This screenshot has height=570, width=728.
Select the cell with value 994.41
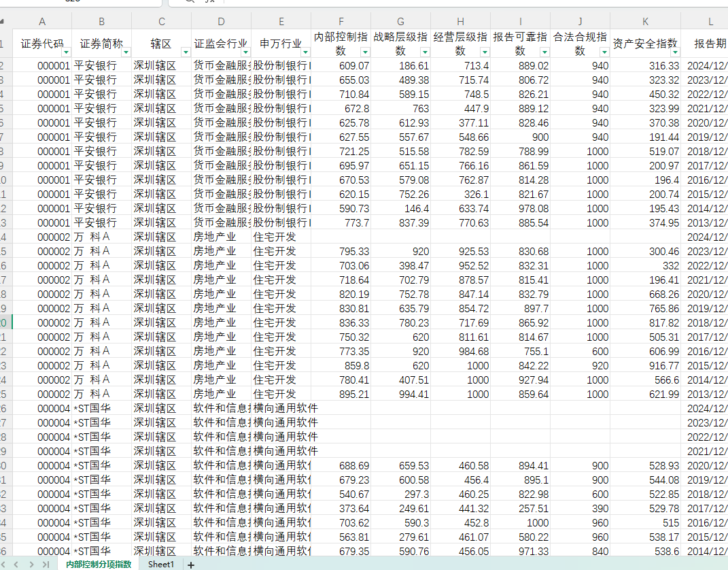(x=400, y=394)
